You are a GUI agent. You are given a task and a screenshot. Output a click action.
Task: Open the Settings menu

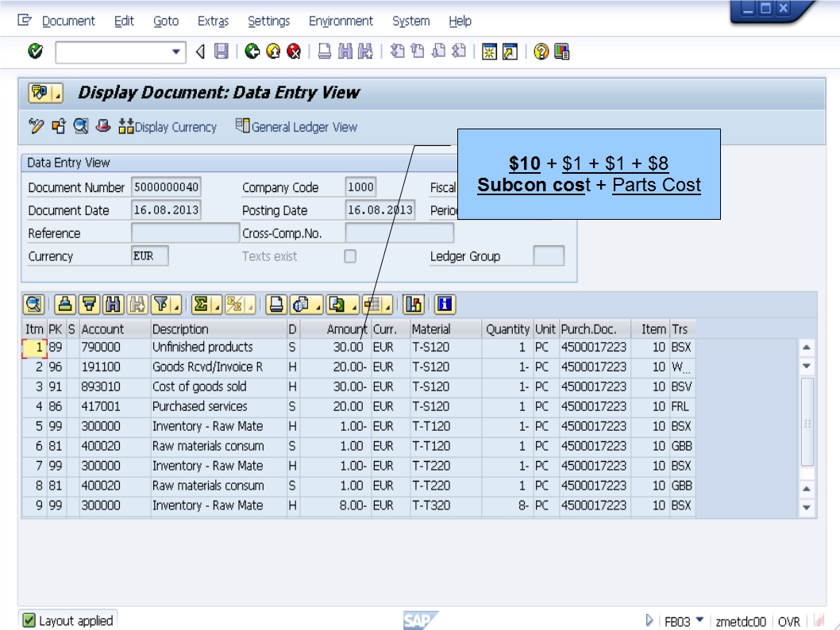click(268, 21)
